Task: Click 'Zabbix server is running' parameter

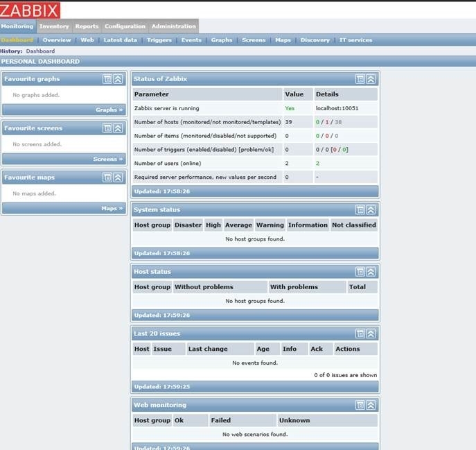Action: (167, 108)
